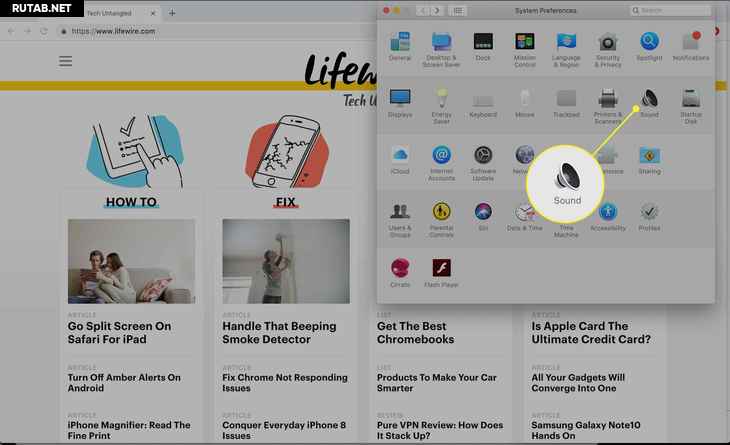Open Conquer Everyday iPhone 8 Issues

[x=284, y=430]
